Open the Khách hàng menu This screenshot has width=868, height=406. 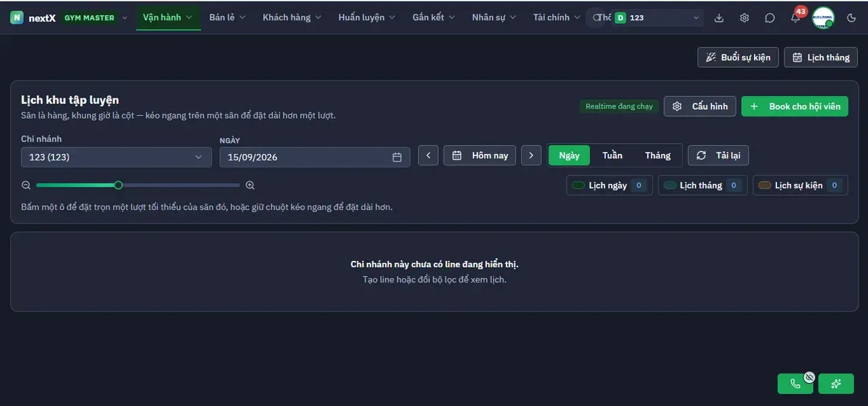[x=292, y=18]
